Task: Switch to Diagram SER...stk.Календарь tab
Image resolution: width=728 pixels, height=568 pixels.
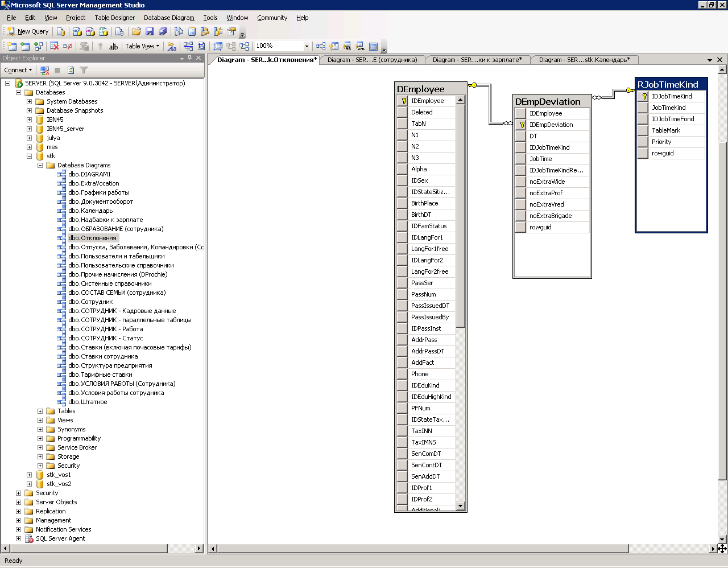Action: (x=585, y=60)
